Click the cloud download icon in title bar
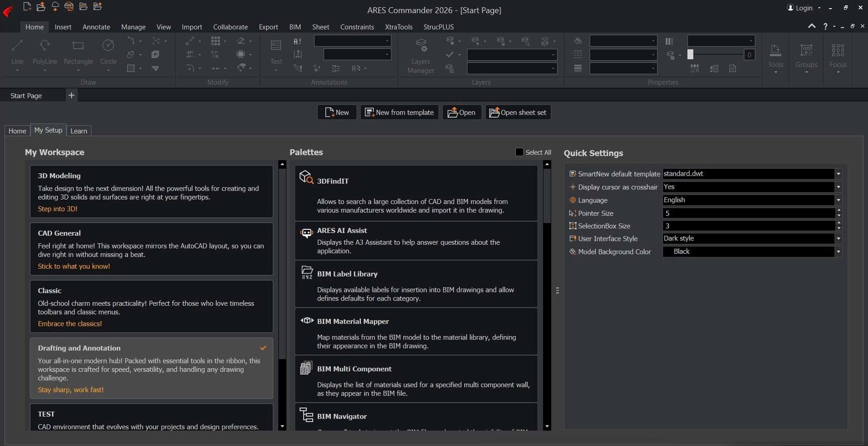 point(55,6)
